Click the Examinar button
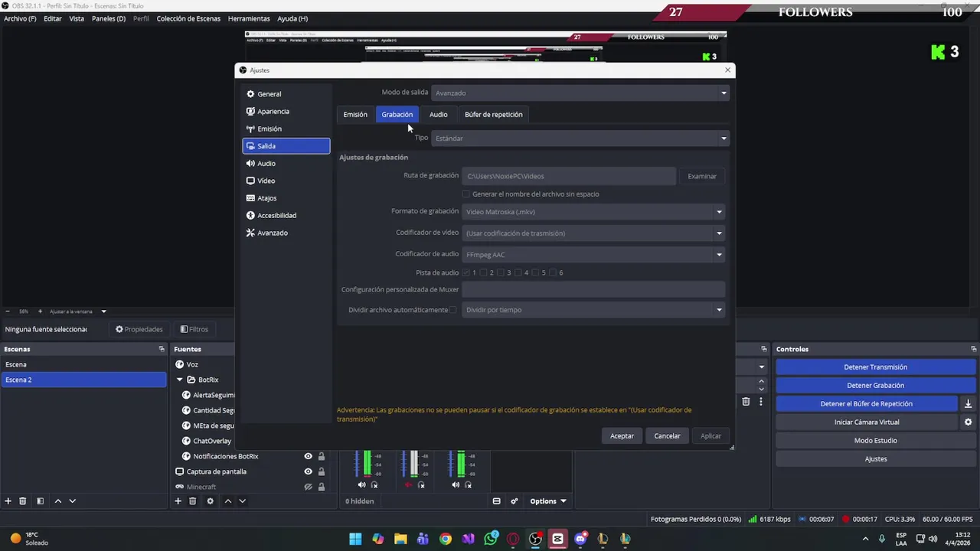 click(x=702, y=176)
